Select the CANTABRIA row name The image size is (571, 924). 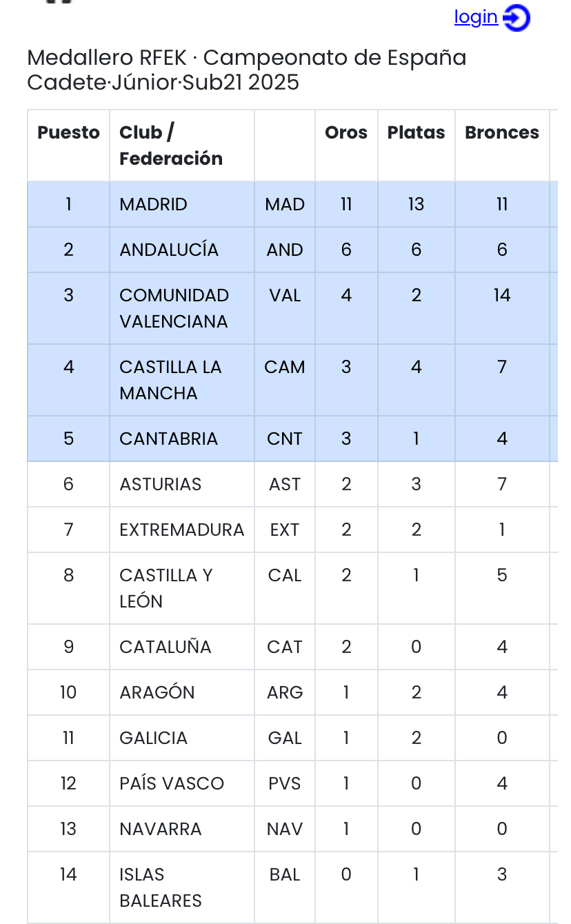tap(168, 439)
